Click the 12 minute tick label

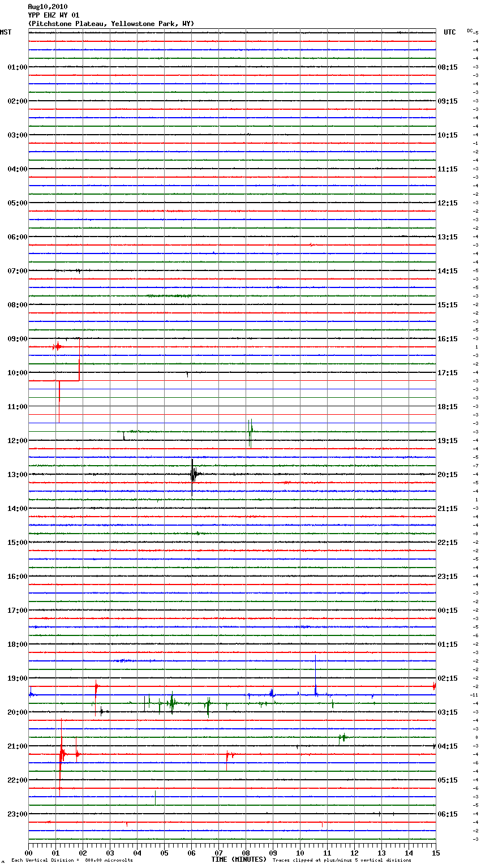coord(354,853)
